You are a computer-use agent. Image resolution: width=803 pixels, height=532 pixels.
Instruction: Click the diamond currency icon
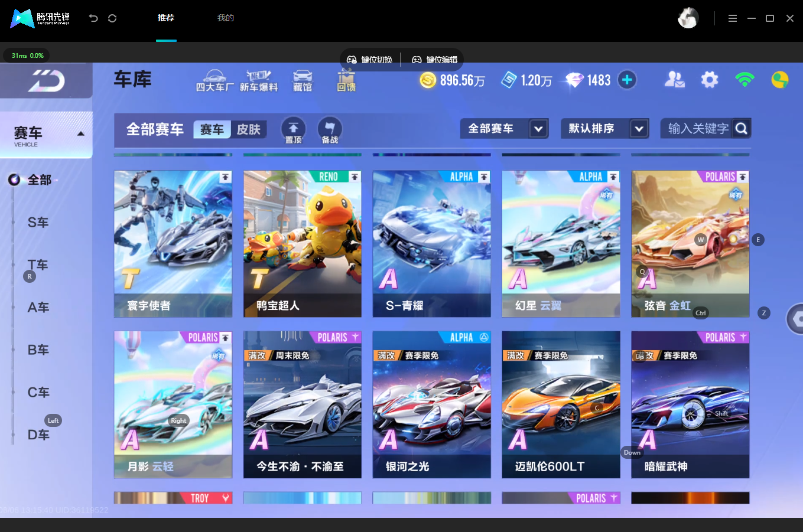tap(574, 80)
